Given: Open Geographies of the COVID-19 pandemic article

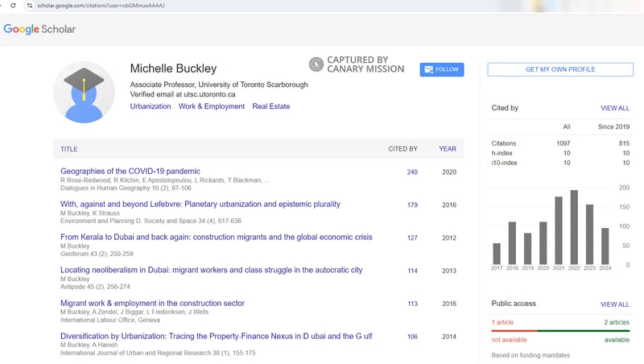Looking at the screenshot, I should [x=130, y=172].
